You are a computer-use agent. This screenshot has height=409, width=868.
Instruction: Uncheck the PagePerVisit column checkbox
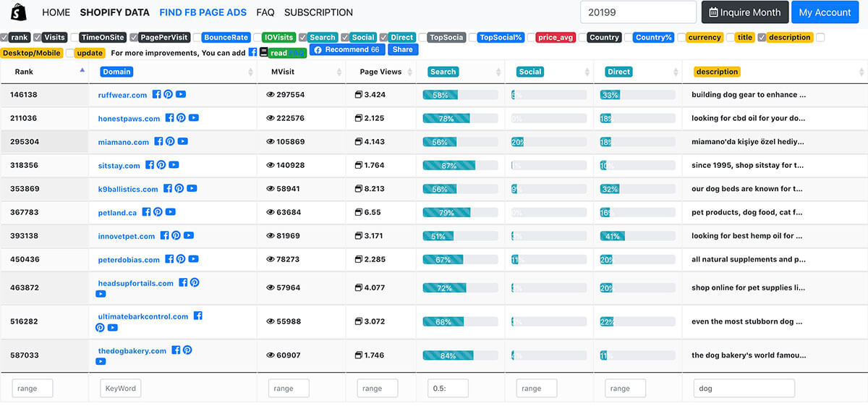tap(135, 37)
